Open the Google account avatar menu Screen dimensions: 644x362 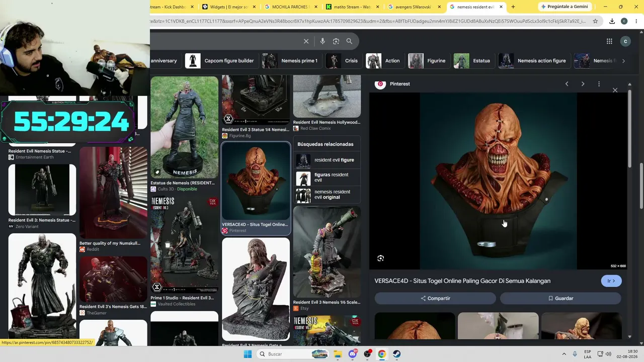625,41
